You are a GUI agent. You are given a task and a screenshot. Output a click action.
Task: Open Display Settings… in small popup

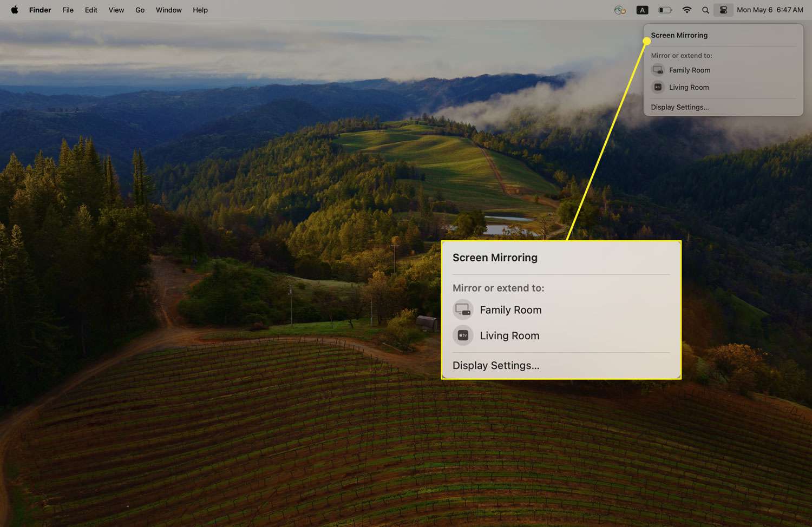(x=679, y=107)
